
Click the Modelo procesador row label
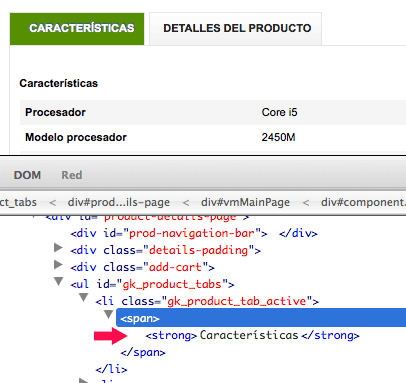(76, 137)
